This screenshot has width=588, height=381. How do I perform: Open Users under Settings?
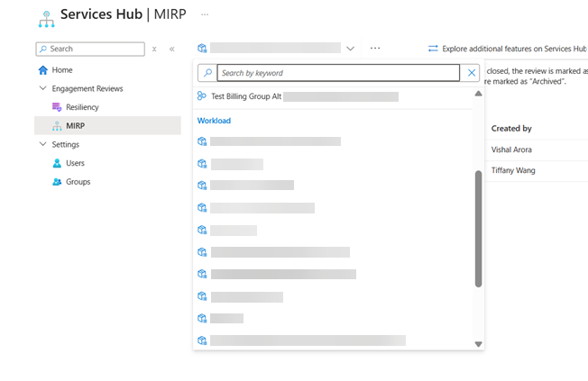76,163
